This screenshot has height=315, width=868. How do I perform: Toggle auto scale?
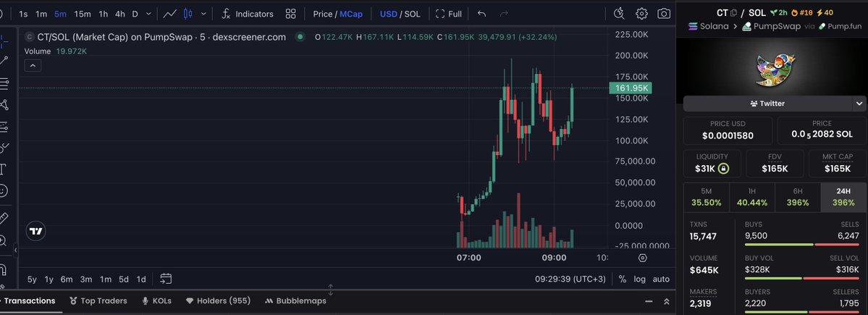click(x=661, y=279)
